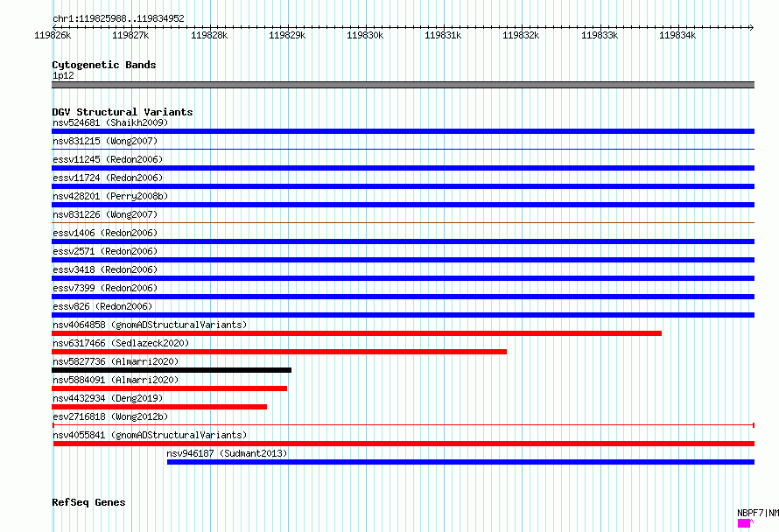This screenshot has width=779, height=532.
Task: Click essv1406 (Redon2006) label
Action: pyautogui.click(x=105, y=233)
